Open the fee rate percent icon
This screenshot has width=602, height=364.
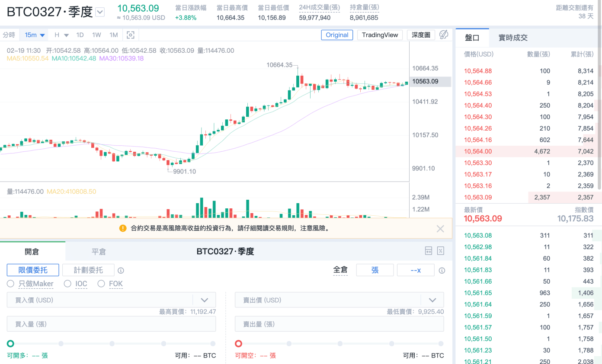[441, 251]
